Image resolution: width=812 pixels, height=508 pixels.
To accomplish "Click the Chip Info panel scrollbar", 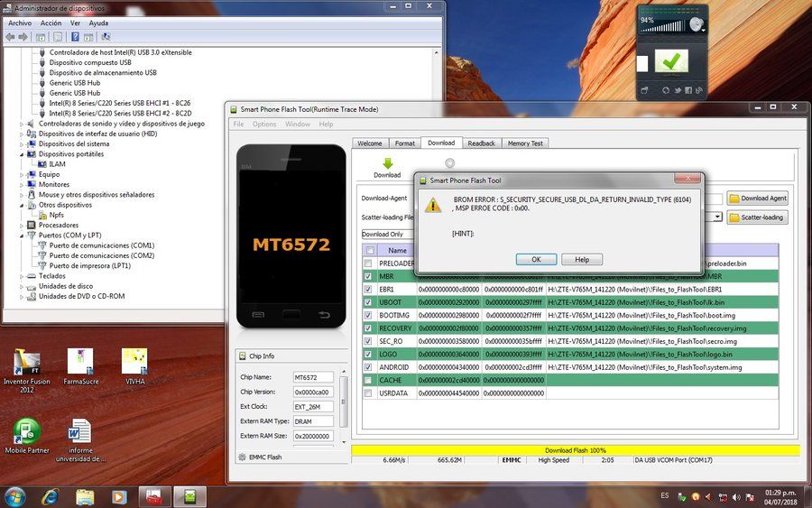I will (344, 407).
